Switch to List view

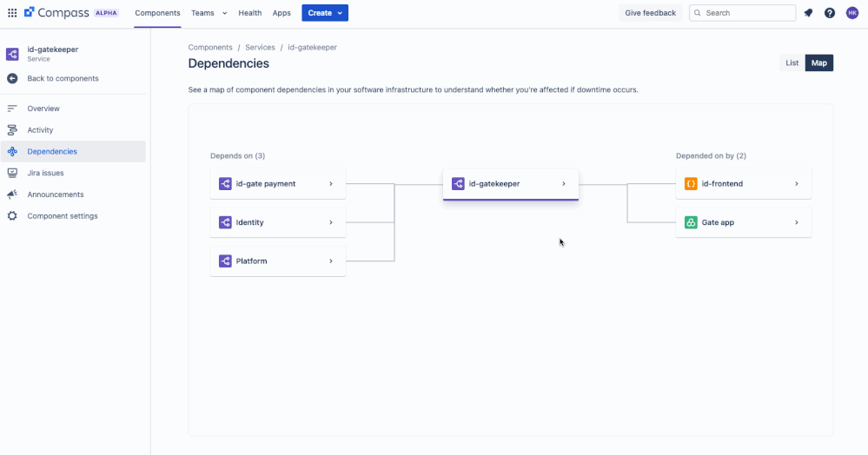coord(792,63)
